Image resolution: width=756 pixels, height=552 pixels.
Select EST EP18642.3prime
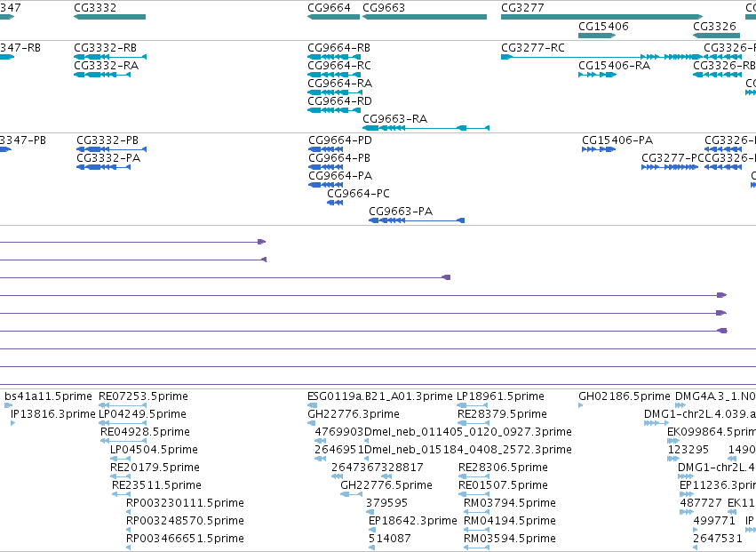(x=372, y=530)
